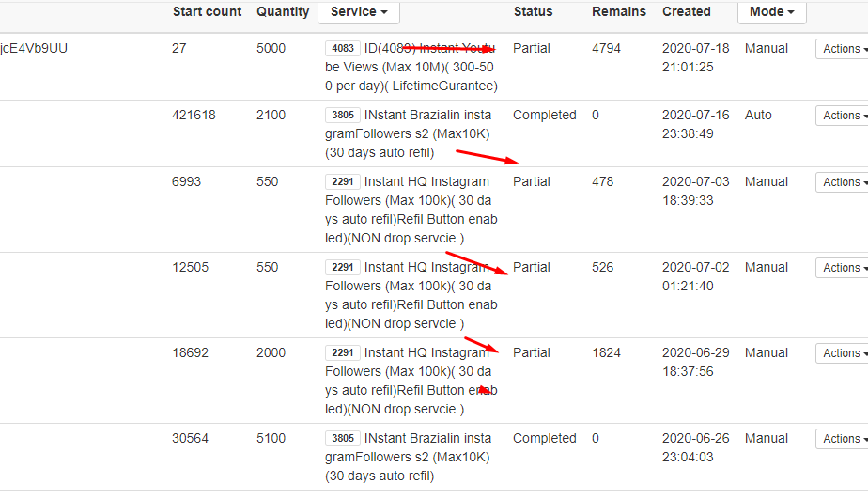
Task: Click service ID badge 4083
Action: (343, 48)
